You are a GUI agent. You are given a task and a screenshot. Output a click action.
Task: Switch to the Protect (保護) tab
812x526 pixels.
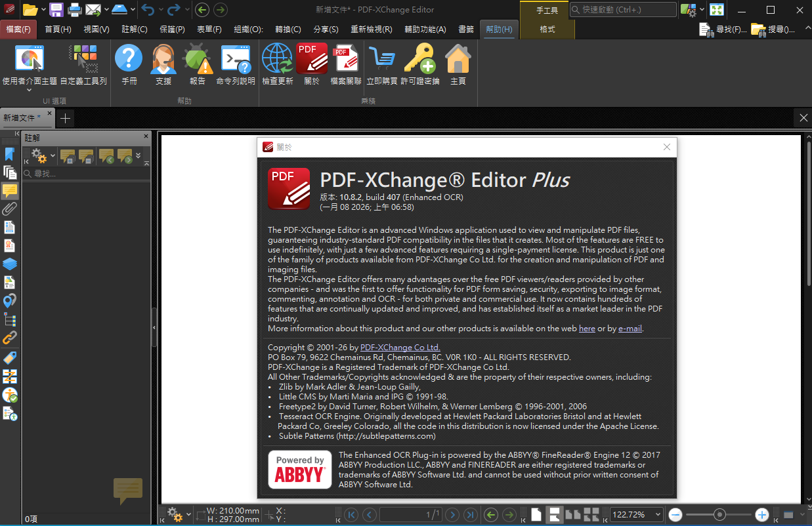(x=172, y=30)
